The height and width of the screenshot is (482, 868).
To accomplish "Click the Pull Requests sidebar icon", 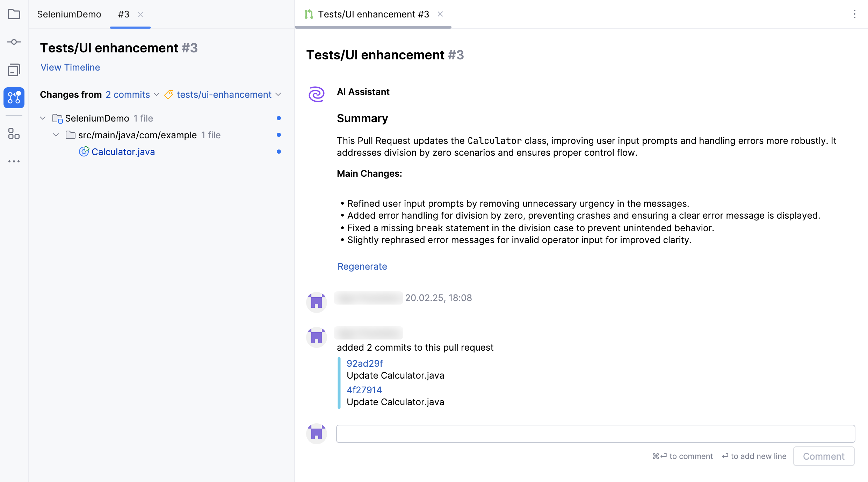I will pyautogui.click(x=14, y=98).
